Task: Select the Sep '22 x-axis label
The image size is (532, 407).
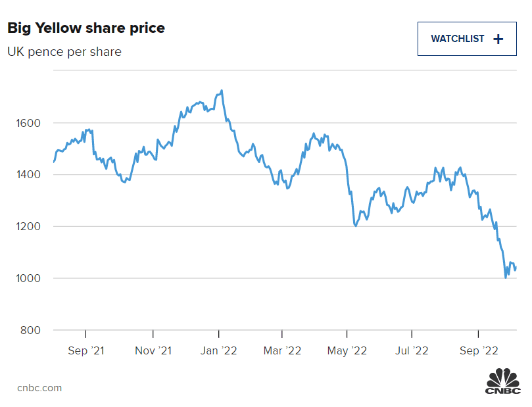Action: pos(478,351)
